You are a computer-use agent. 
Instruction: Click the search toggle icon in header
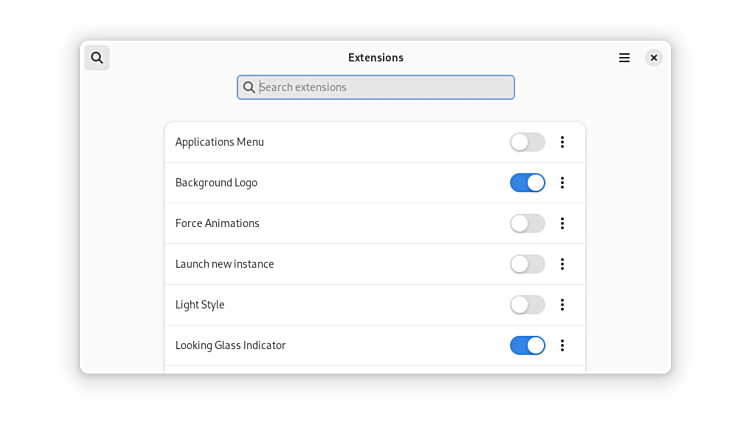click(97, 58)
